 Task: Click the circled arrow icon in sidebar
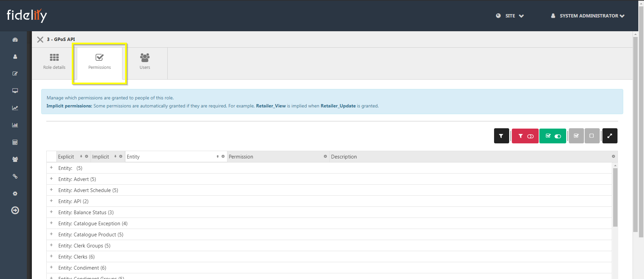point(15,211)
